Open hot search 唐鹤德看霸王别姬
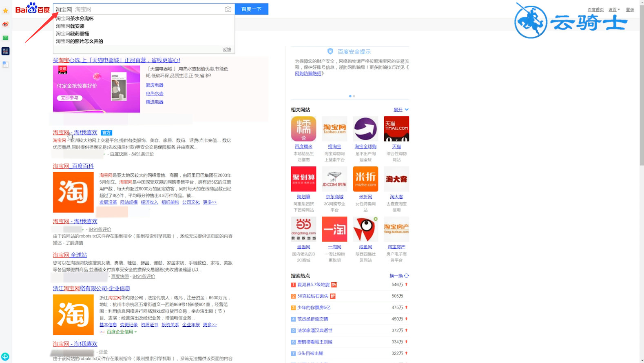 point(314,342)
